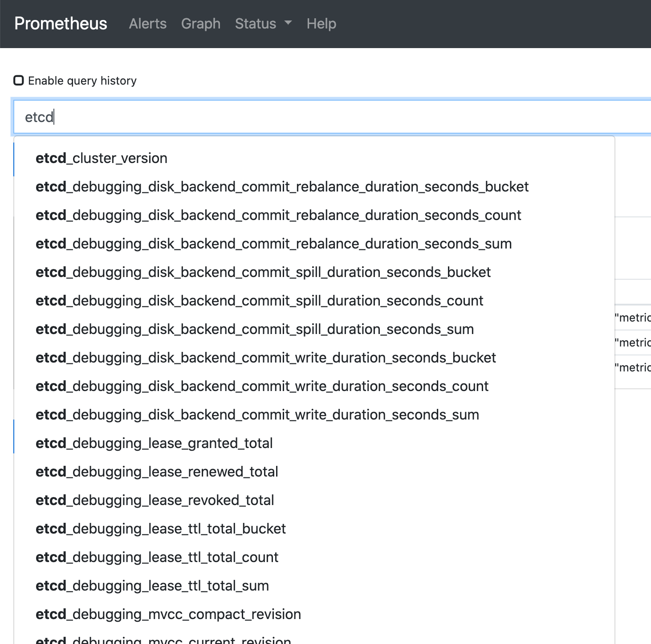This screenshot has width=651, height=644.
Task: Pick etcd_debugging_lease_ttl_total_count metric
Action: pos(157,557)
